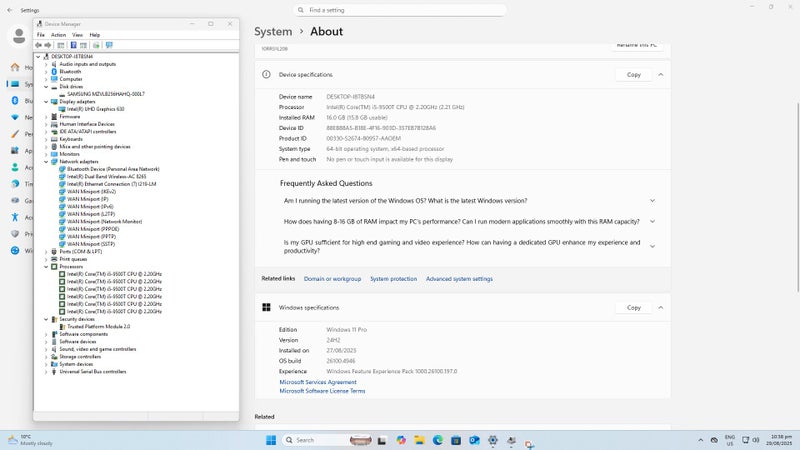
Task: Expand the Ports (COM & LPT) node
Action: point(46,252)
